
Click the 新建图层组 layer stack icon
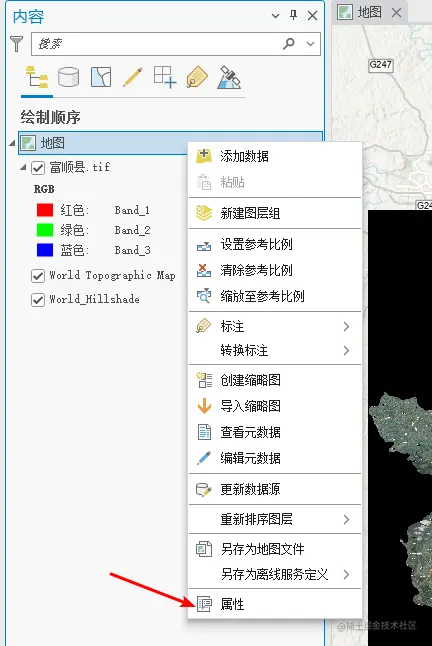[204, 213]
